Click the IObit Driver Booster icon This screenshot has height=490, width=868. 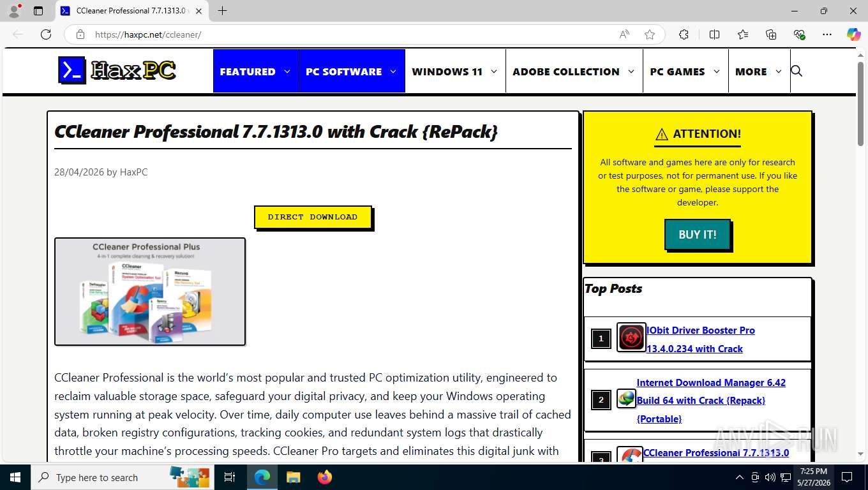631,337
